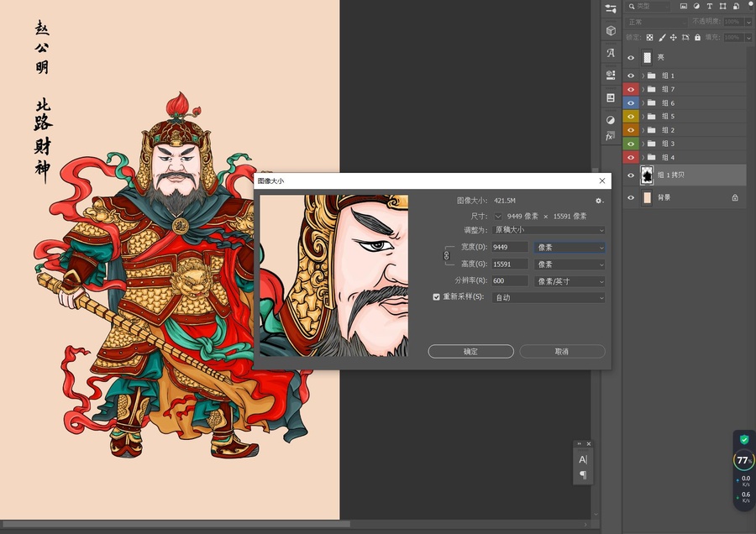Click the green shield security widget icon
Image resolution: width=756 pixels, height=534 pixels.
pyautogui.click(x=744, y=439)
